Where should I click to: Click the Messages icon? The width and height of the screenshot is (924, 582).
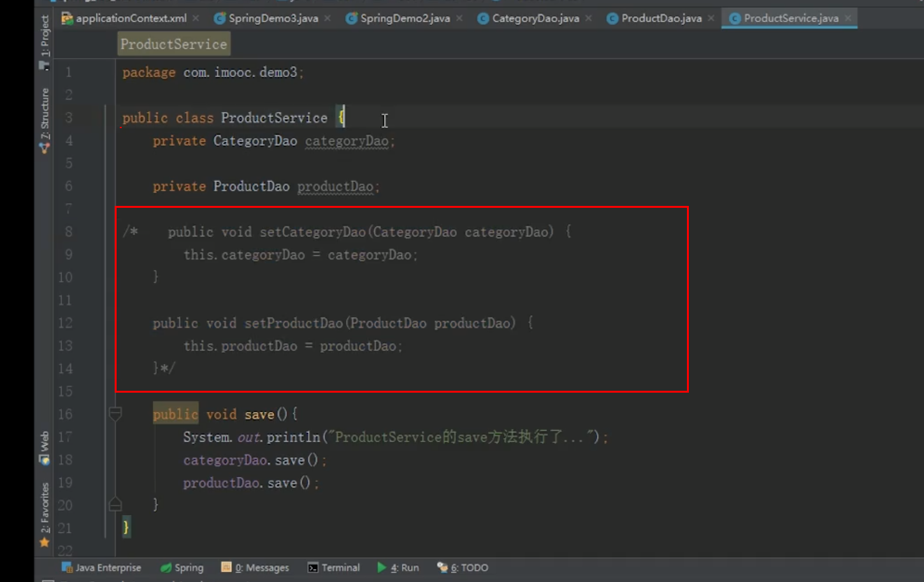click(x=226, y=567)
